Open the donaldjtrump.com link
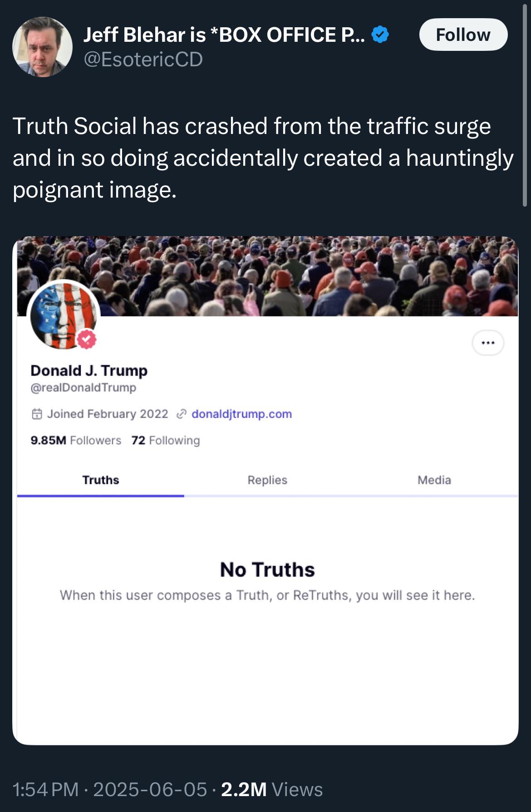The width and height of the screenshot is (531, 812). click(x=241, y=414)
